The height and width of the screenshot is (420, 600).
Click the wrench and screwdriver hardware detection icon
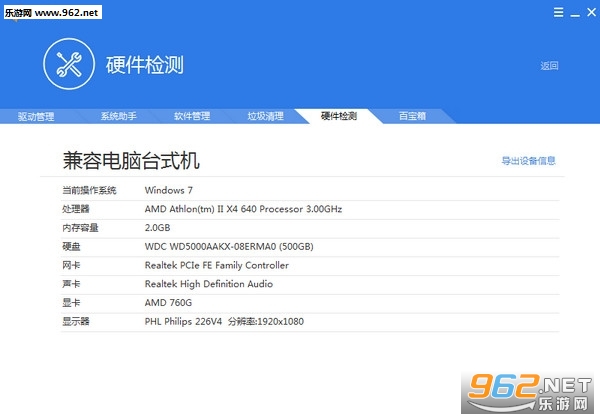pyautogui.click(x=69, y=64)
